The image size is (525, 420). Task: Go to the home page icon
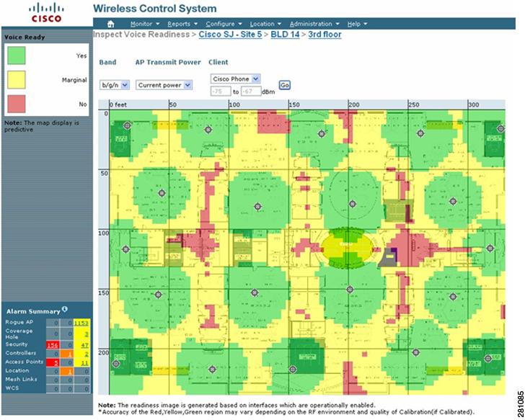(x=111, y=24)
